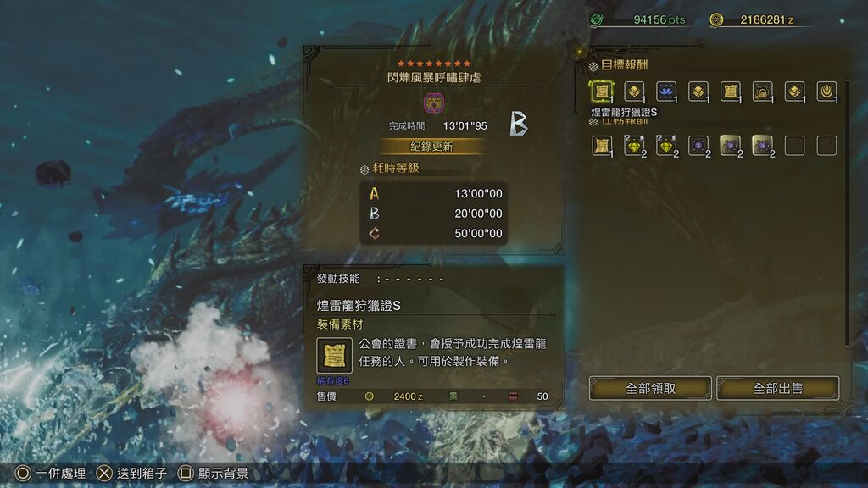This screenshot has height=488, width=868.
Task: Click the square-button 顯示背景 prompt
Action: click(x=213, y=473)
